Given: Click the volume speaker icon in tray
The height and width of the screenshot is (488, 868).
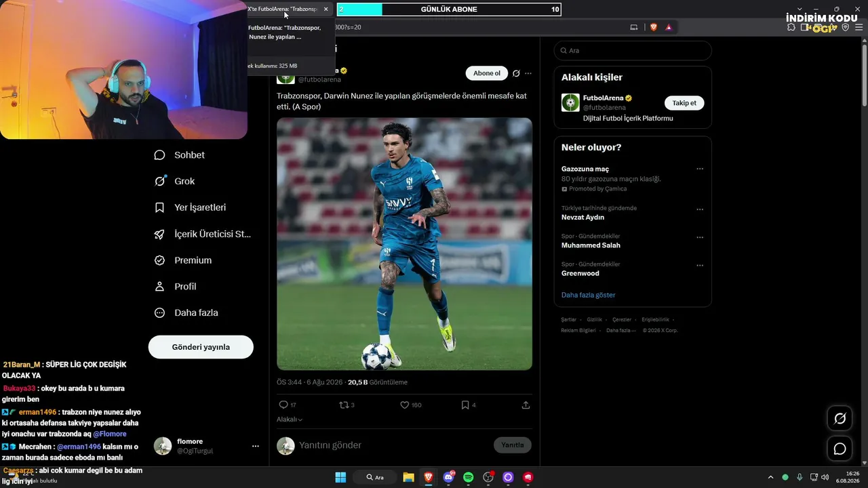Looking at the screenshot, I should point(825,477).
